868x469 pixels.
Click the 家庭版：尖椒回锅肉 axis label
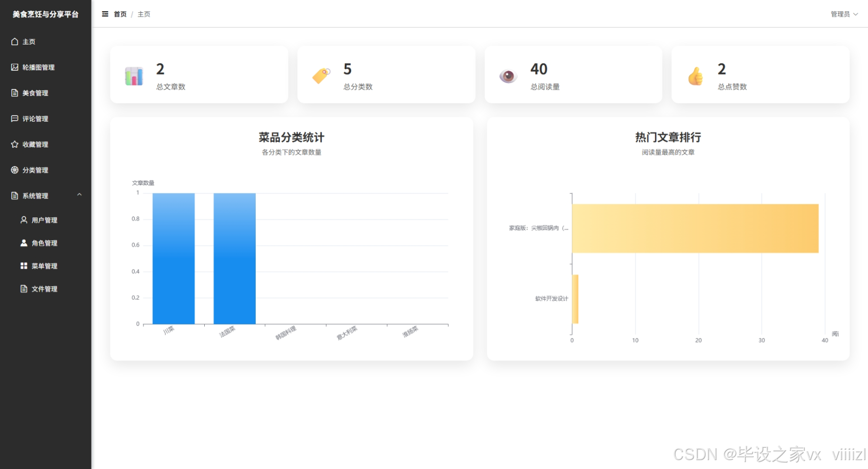pyautogui.click(x=539, y=228)
